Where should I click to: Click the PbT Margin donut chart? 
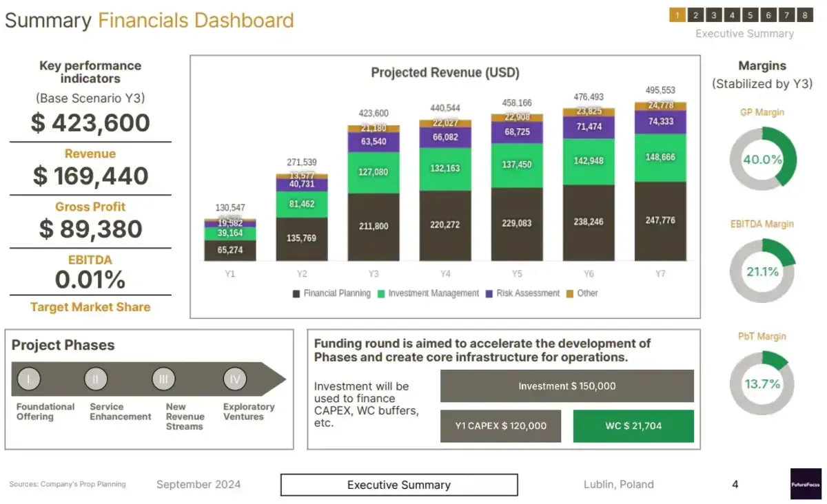coord(762,384)
